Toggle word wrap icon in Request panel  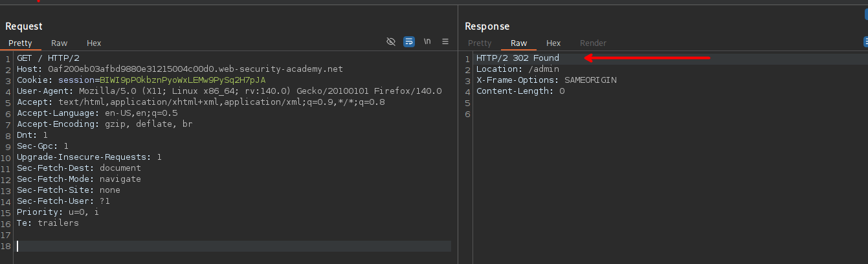click(x=409, y=41)
